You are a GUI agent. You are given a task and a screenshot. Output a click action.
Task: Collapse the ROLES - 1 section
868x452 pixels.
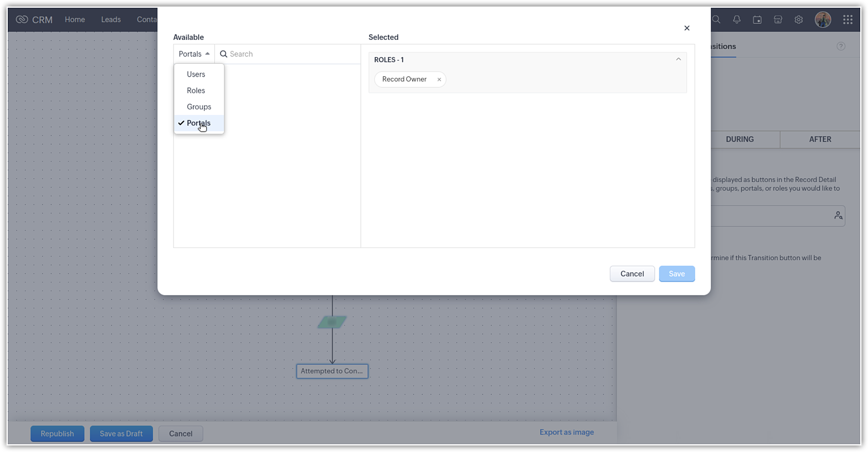(x=678, y=59)
